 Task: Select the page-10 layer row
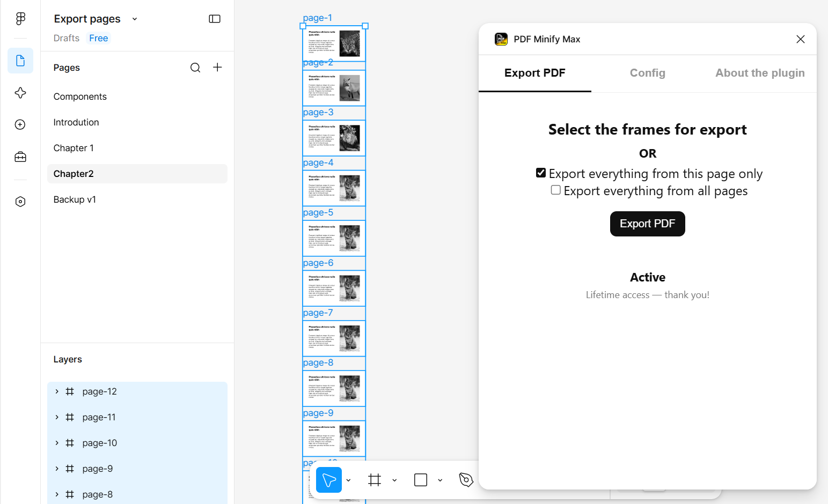coord(137,443)
